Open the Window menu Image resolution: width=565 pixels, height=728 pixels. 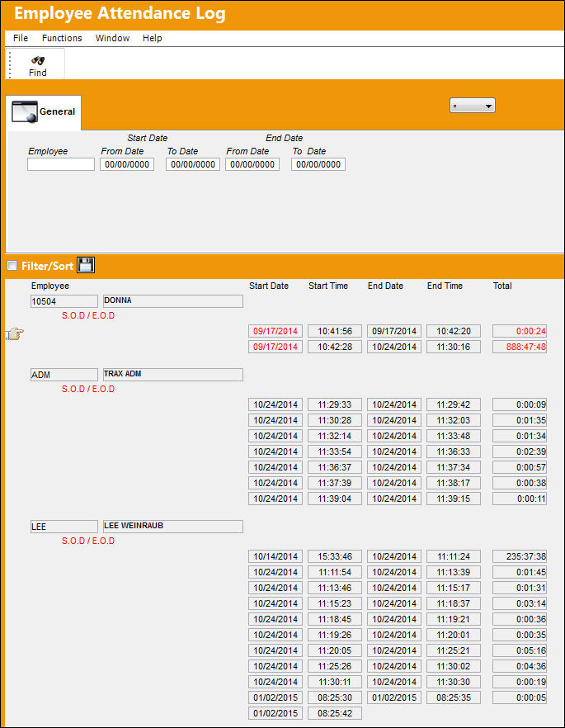point(112,38)
